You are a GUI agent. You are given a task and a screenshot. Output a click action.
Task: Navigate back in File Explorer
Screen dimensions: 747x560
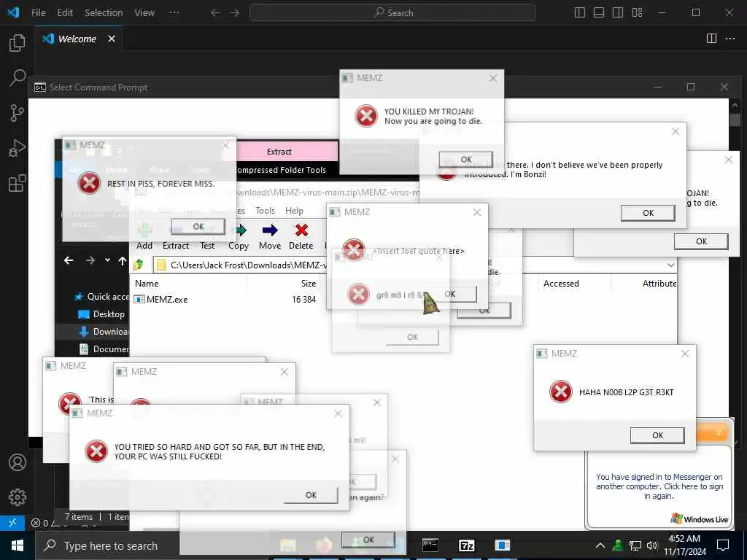point(69,260)
